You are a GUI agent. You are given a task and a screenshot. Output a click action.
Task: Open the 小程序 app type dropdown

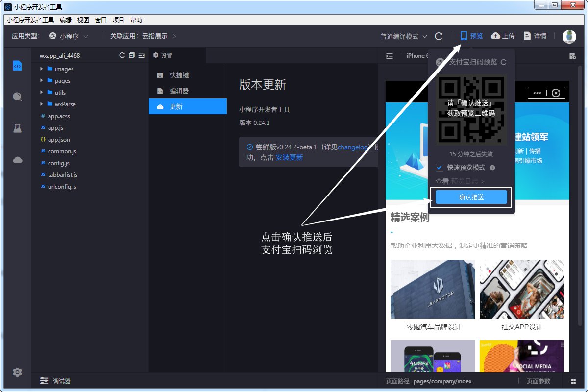pos(70,36)
